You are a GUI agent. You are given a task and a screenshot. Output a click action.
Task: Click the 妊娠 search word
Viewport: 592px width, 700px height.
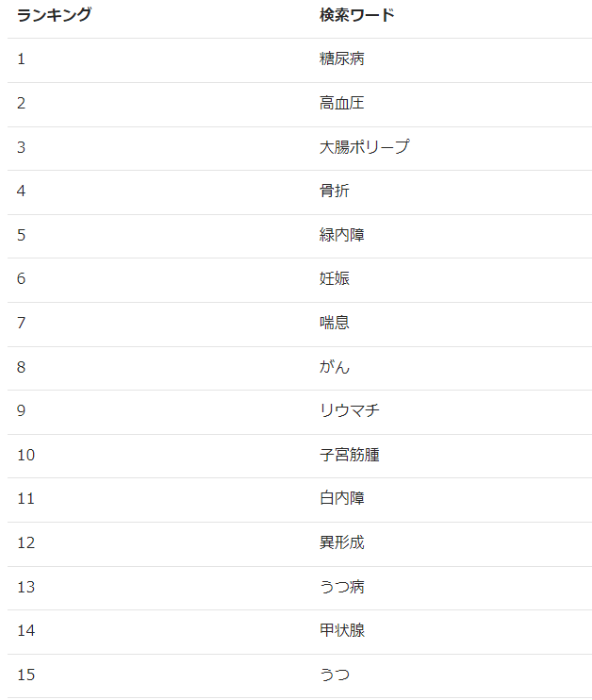click(x=334, y=278)
